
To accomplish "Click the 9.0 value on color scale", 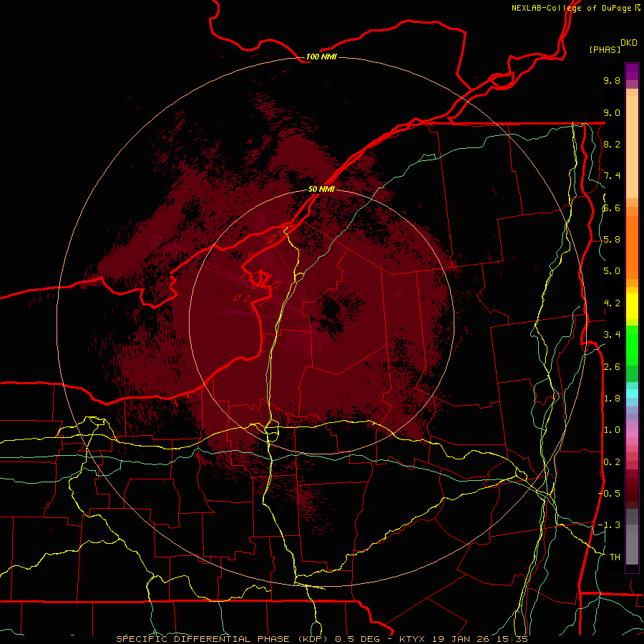I will pyautogui.click(x=612, y=112).
